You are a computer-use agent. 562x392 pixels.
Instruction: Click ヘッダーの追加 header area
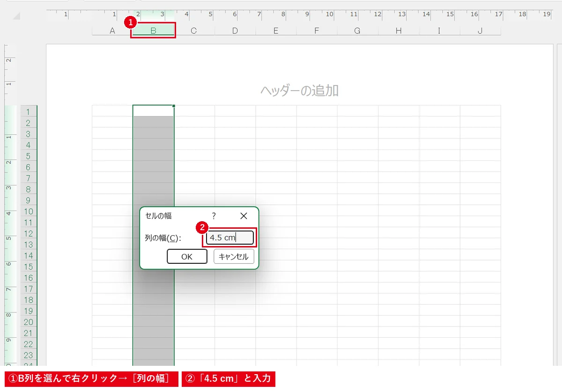click(x=299, y=90)
